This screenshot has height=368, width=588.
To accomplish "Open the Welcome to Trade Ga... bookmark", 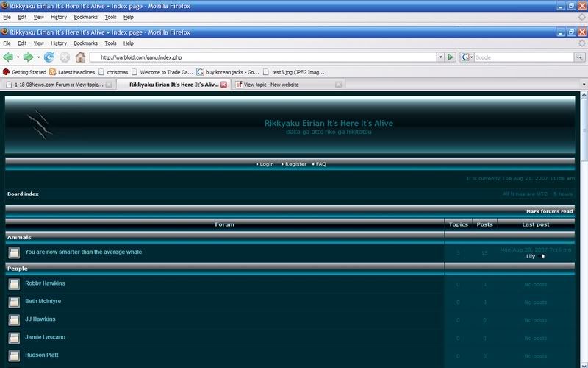I will tap(162, 72).
